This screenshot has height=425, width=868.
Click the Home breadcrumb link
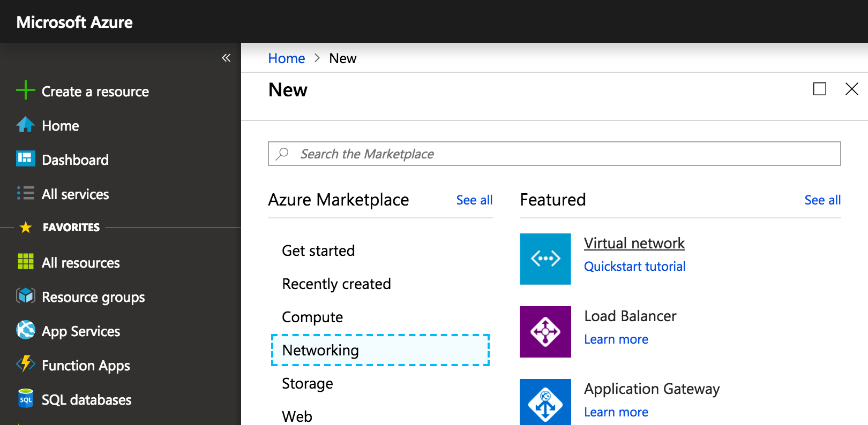pyautogui.click(x=287, y=58)
